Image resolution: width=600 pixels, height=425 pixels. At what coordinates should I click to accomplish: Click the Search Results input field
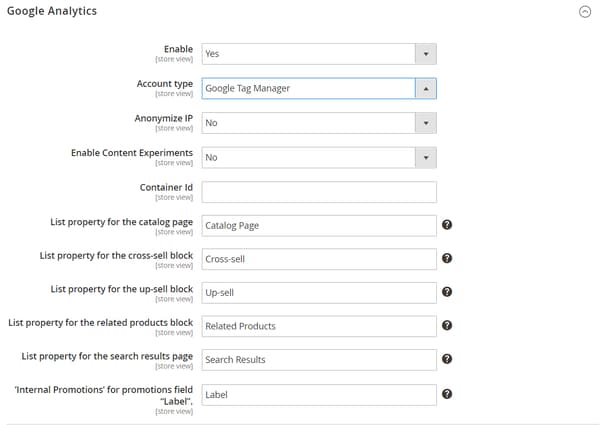[x=319, y=360]
